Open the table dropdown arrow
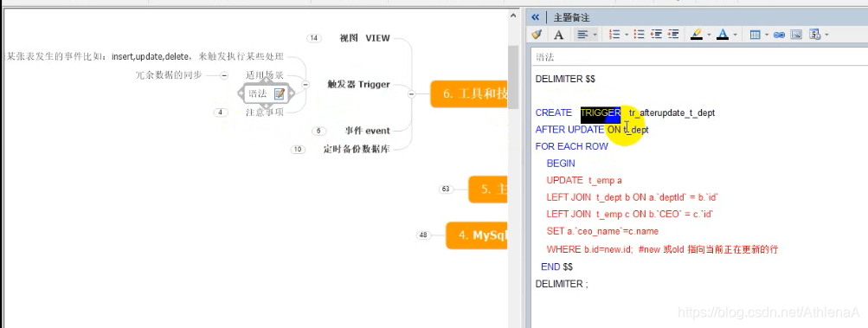 [x=767, y=35]
